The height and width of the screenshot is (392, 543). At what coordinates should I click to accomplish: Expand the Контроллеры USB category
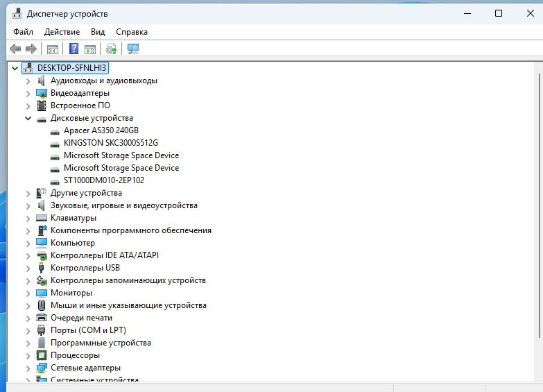28,268
